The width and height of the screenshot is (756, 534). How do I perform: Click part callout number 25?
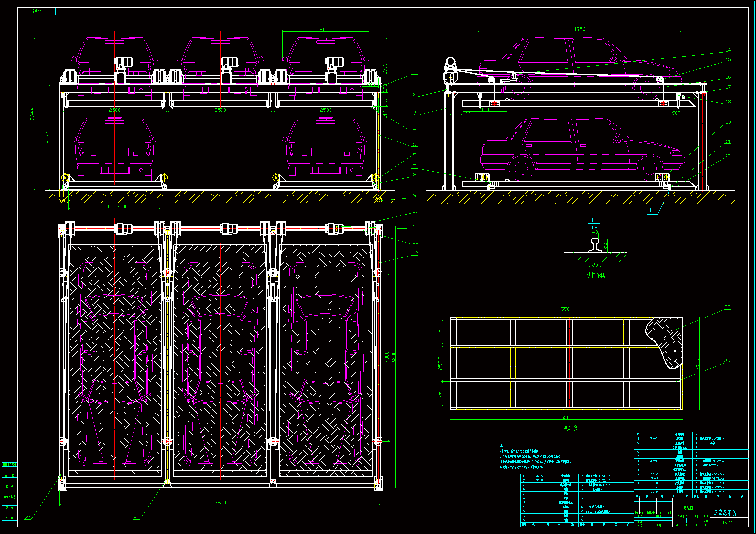[136, 517]
